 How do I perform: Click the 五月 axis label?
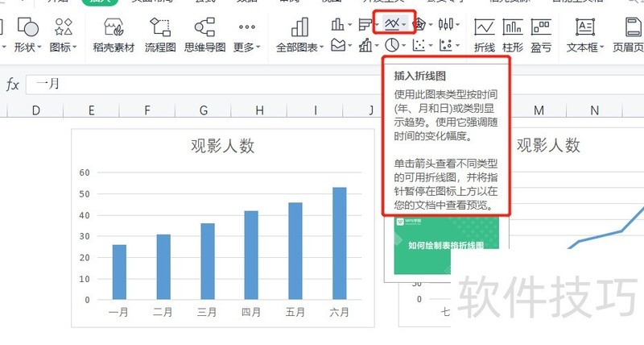click(295, 312)
